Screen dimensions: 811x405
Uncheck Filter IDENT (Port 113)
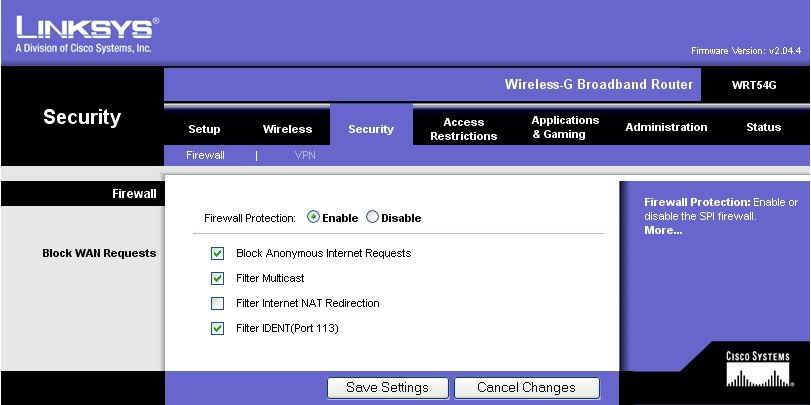click(217, 328)
